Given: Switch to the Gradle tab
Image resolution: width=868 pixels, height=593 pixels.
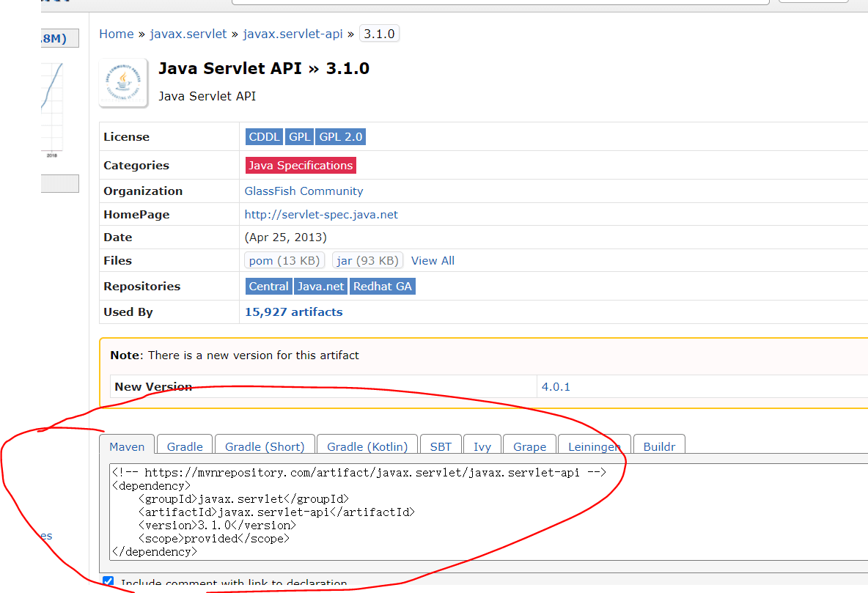Looking at the screenshot, I should click(185, 446).
